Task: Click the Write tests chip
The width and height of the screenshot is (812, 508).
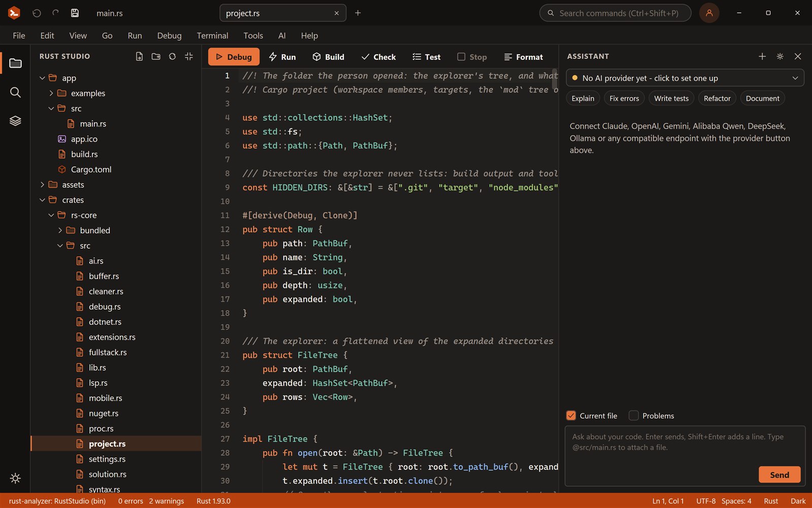Action: click(x=671, y=99)
